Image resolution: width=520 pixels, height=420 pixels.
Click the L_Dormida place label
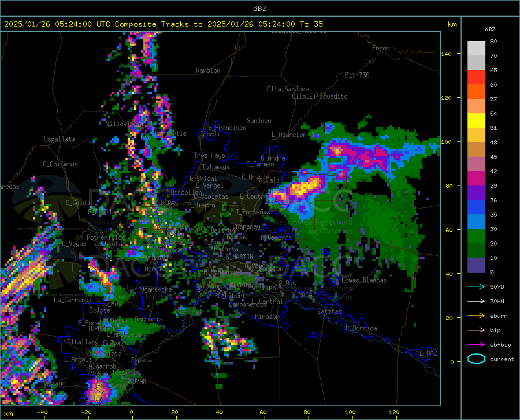361,328
